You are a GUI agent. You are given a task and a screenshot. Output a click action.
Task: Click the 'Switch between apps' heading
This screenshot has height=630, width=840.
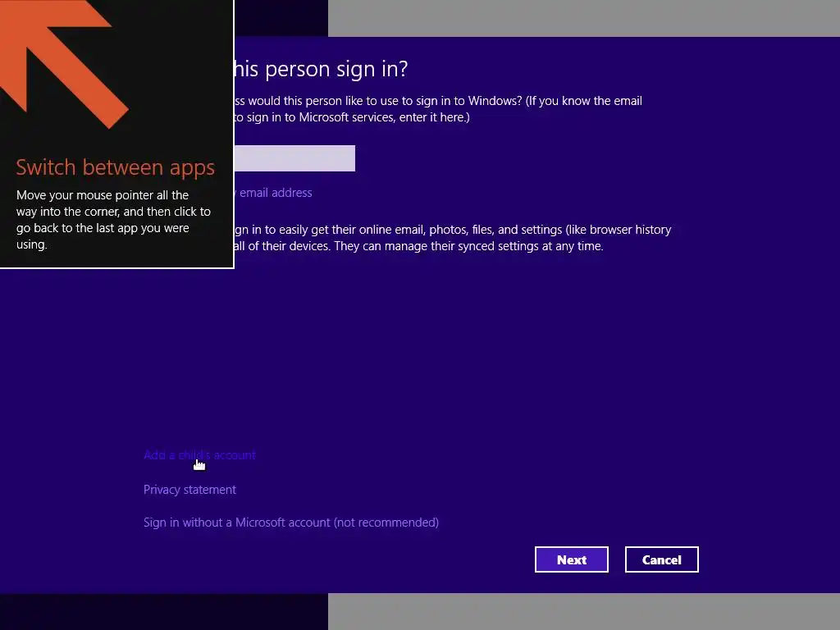click(x=115, y=167)
